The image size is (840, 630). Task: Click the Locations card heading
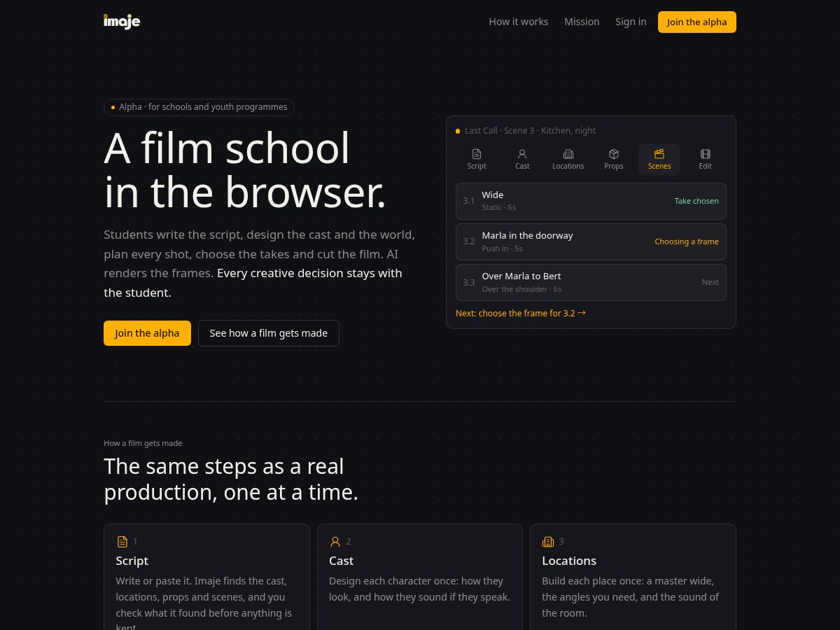point(569,561)
